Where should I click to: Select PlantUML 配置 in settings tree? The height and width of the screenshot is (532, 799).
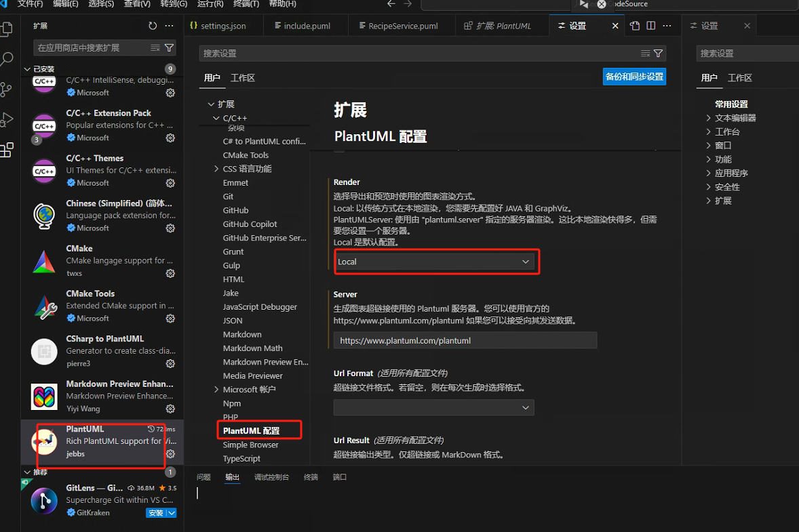click(x=252, y=431)
